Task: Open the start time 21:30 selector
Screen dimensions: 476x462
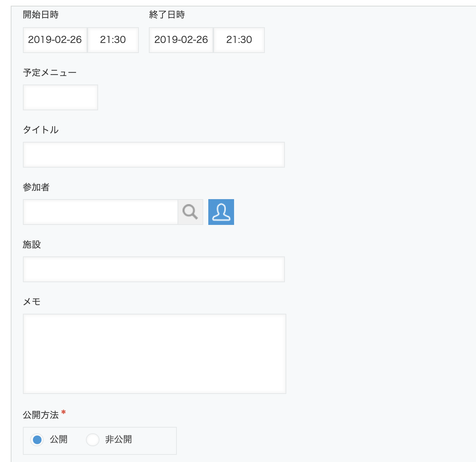Action: pyautogui.click(x=113, y=40)
